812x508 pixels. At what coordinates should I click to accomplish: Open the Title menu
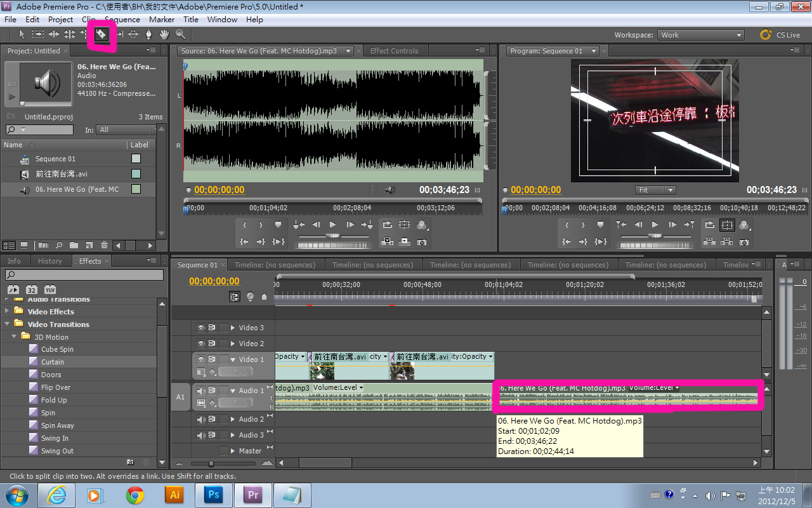[x=191, y=20]
